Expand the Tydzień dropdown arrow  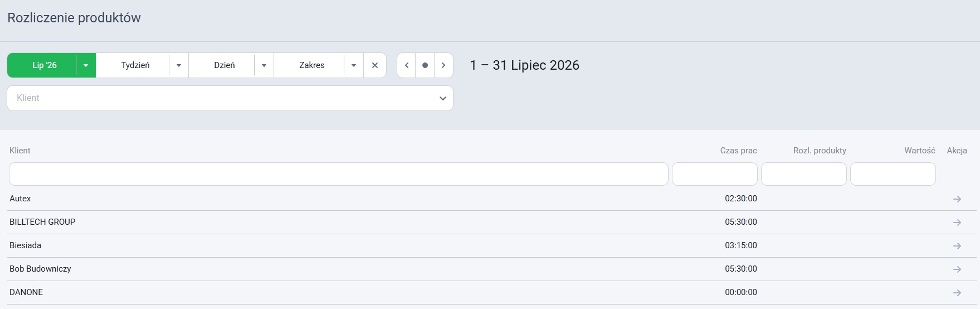click(x=179, y=65)
